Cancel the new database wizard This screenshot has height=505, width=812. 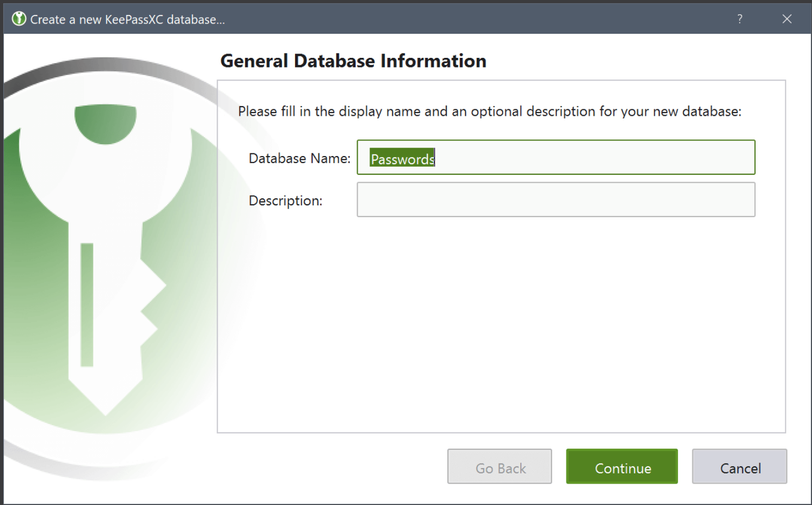click(739, 467)
